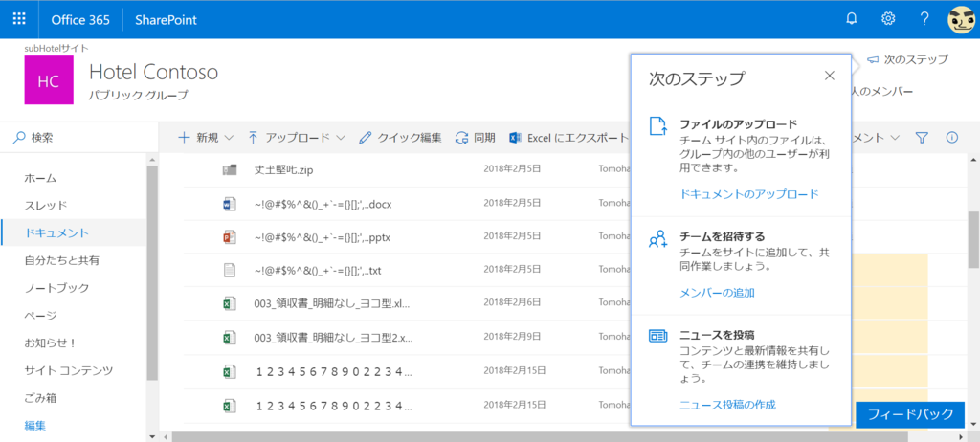980x442 pixels.
Task: Click the Hotel Contoso site title
Action: 153,73
